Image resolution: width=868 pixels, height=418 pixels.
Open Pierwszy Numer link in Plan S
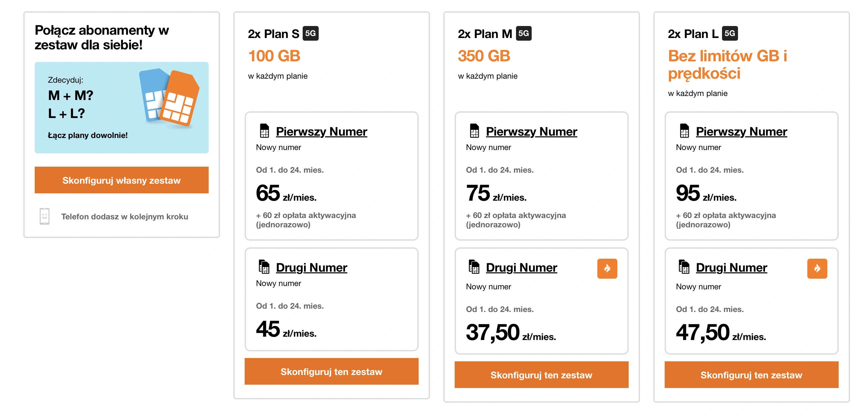321,131
